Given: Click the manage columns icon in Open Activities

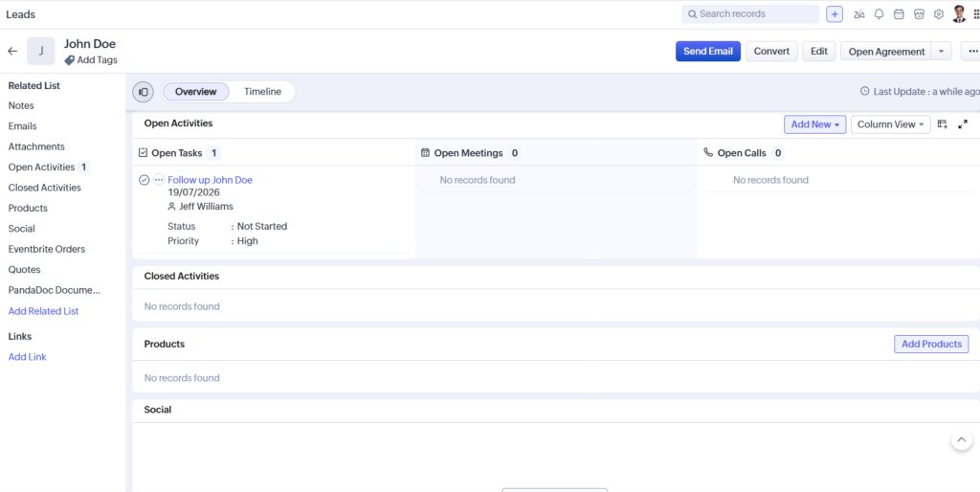Looking at the screenshot, I should pos(943,124).
